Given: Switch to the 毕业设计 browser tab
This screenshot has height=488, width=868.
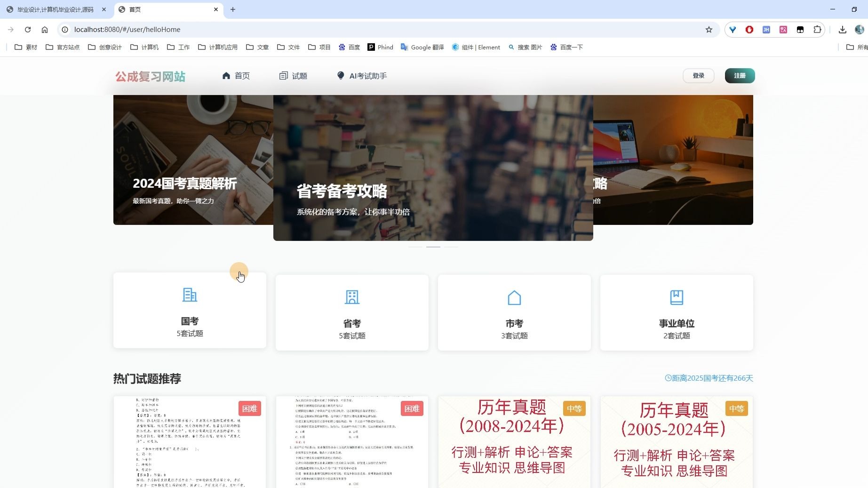Looking at the screenshot, I should coord(56,9).
